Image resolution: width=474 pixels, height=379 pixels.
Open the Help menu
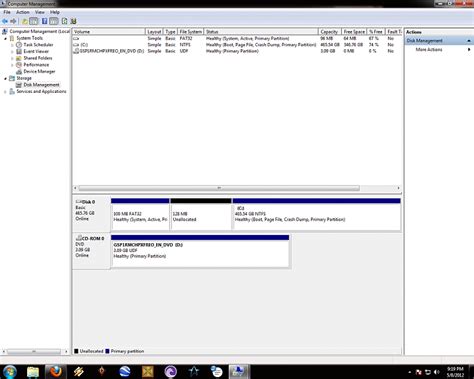click(55, 12)
